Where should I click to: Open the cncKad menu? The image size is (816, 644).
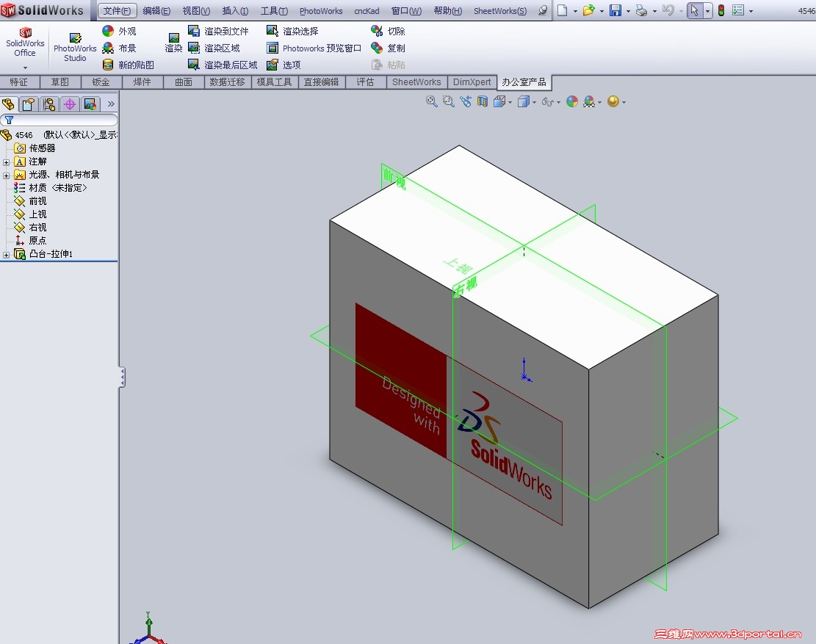tap(367, 10)
